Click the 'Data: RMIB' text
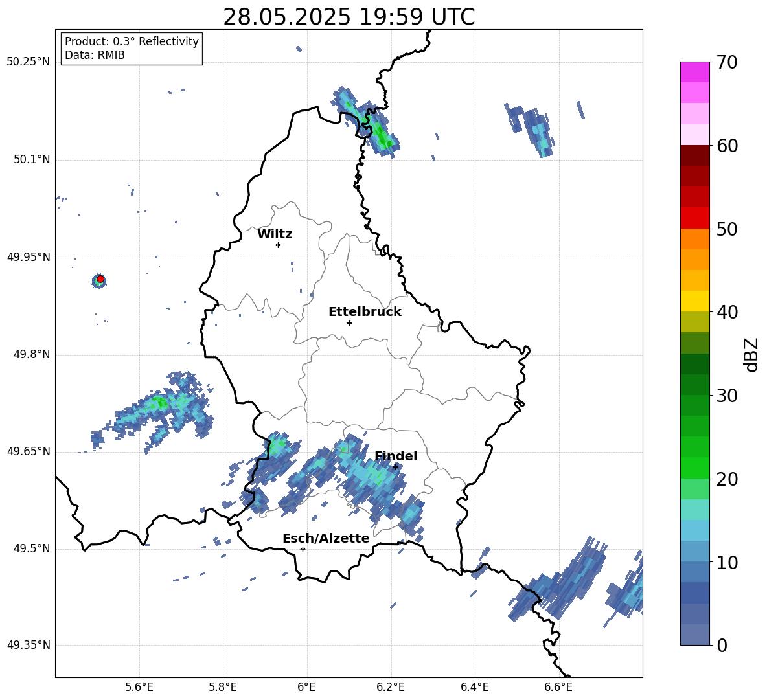Image resolution: width=767 pixels, height=700 pixels. click(95, 55)
